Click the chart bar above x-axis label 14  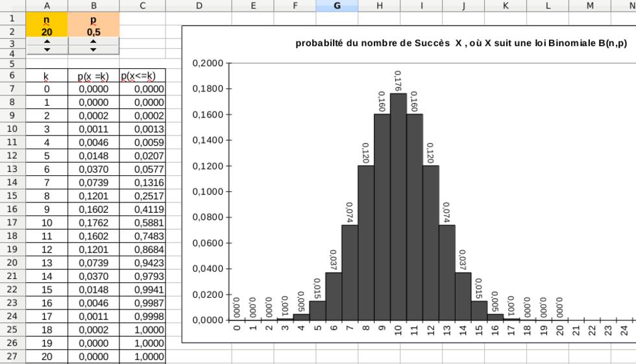point(463,297)
